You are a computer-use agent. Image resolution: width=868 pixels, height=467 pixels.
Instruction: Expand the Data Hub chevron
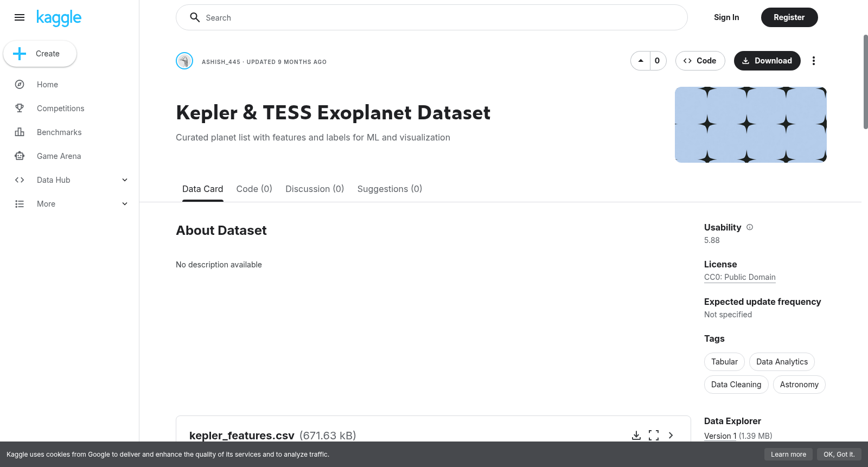click(125, 180)
